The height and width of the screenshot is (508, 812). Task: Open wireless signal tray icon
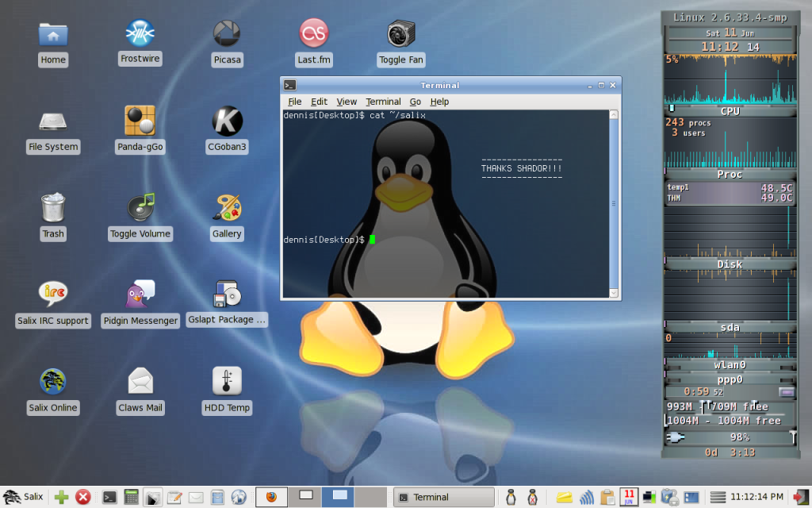click(x=586, y=498)
